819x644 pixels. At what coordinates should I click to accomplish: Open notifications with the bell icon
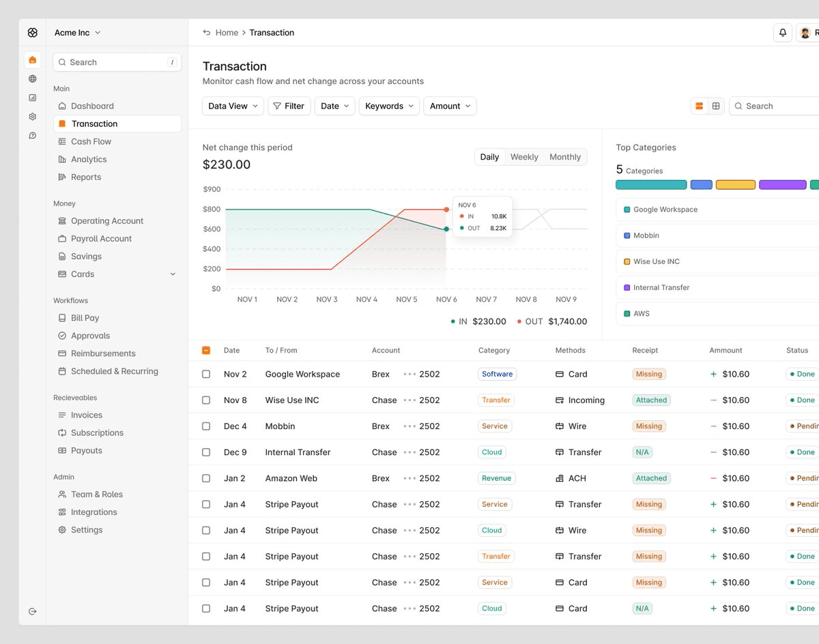[783, 33]
